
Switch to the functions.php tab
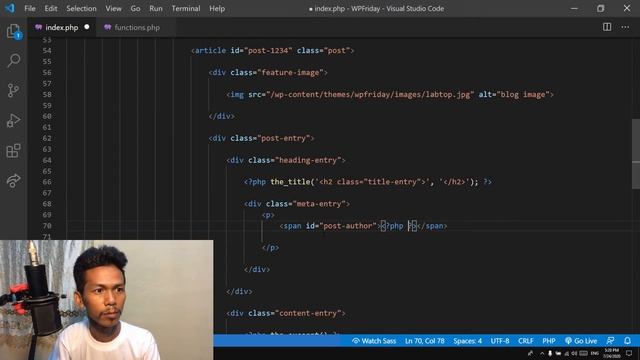[137, 27]
